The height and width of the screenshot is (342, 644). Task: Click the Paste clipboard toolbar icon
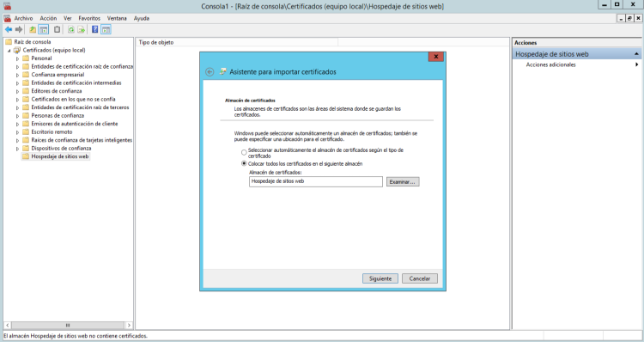point(57,29)
